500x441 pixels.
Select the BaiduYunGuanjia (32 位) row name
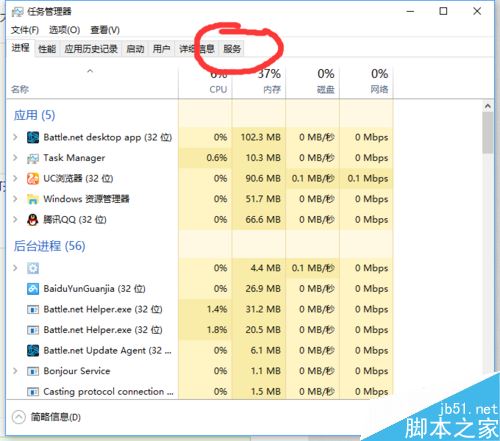click(94, 289)
